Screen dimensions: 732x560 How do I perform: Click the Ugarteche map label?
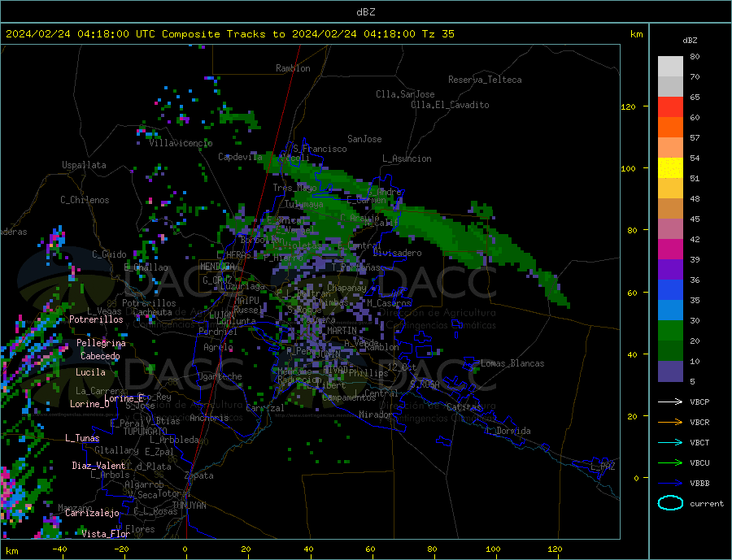pyautogui.click(x=220, y=376)
